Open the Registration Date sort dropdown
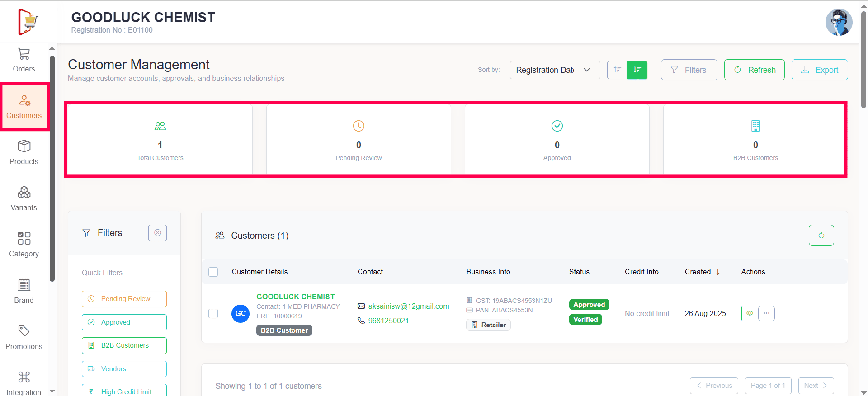 pos(555,70)
